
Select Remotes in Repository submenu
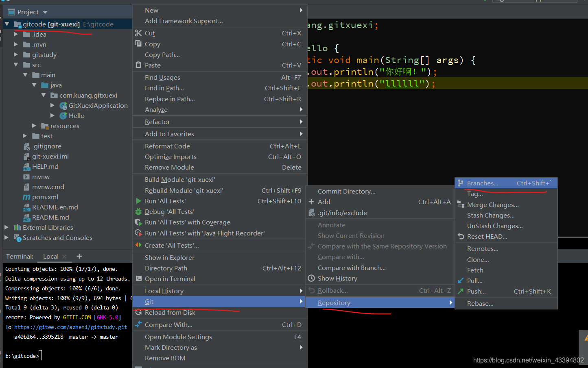pos(506,248)
